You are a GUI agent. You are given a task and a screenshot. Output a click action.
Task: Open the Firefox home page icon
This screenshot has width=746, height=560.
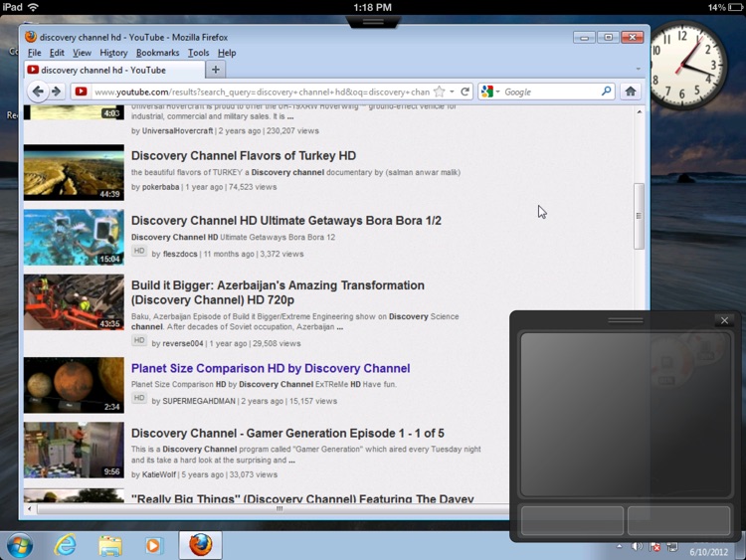tap(631, 92)
